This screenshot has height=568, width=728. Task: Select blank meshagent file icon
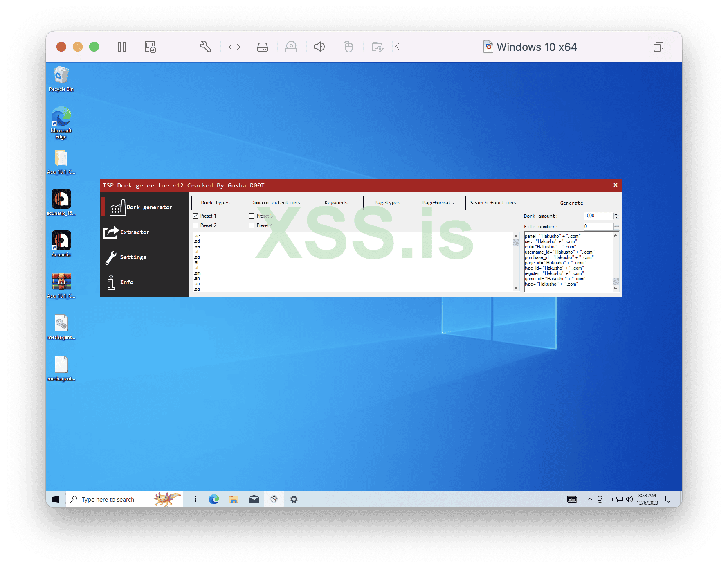pyautogui.click(x=61, y=368)
